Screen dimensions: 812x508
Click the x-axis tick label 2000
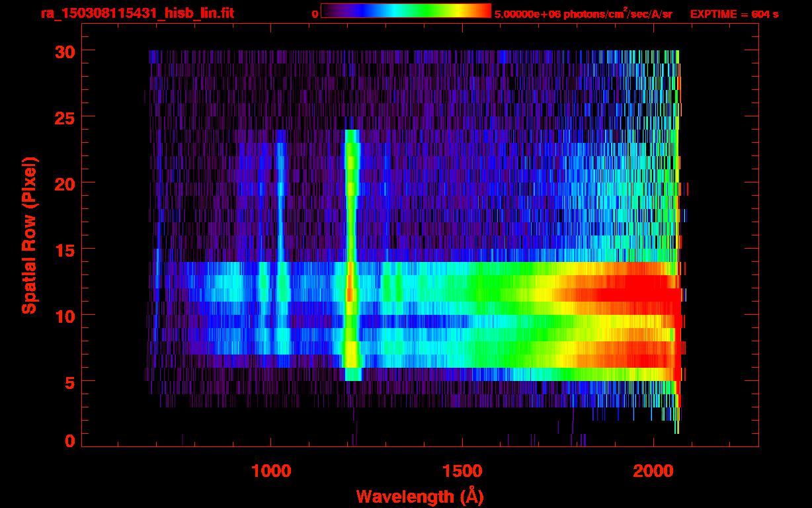[653, 471]
